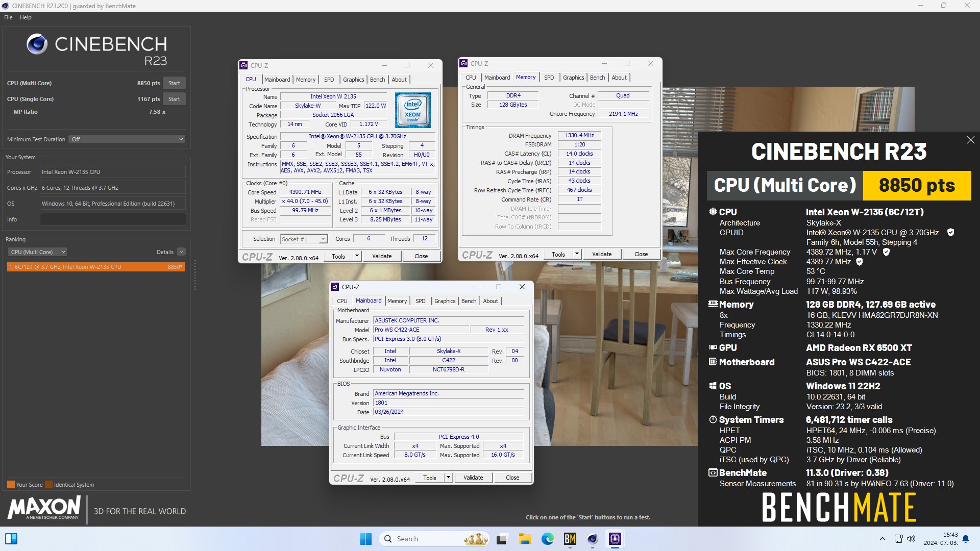The image size is (980, 551).
Task: Click the Max Core Frequency verified shield
Action: (x=886, y=252)
